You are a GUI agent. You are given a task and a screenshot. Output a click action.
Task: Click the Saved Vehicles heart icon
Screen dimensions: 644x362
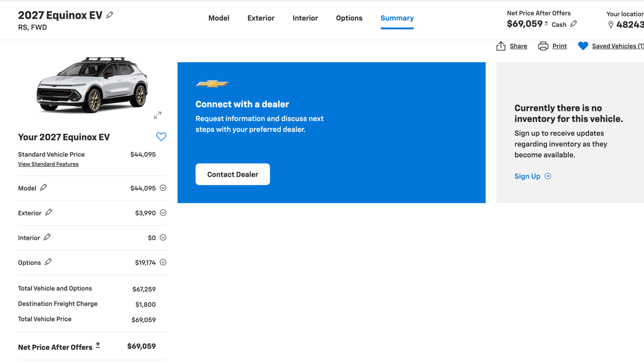point(583,46)
